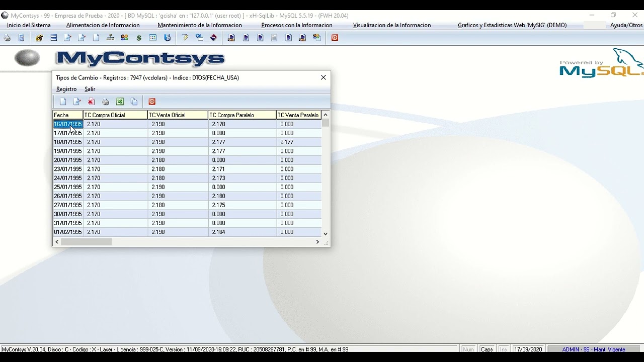Select the 18/01/1995 date cell

pyautogui.click(x=68, y=142)
